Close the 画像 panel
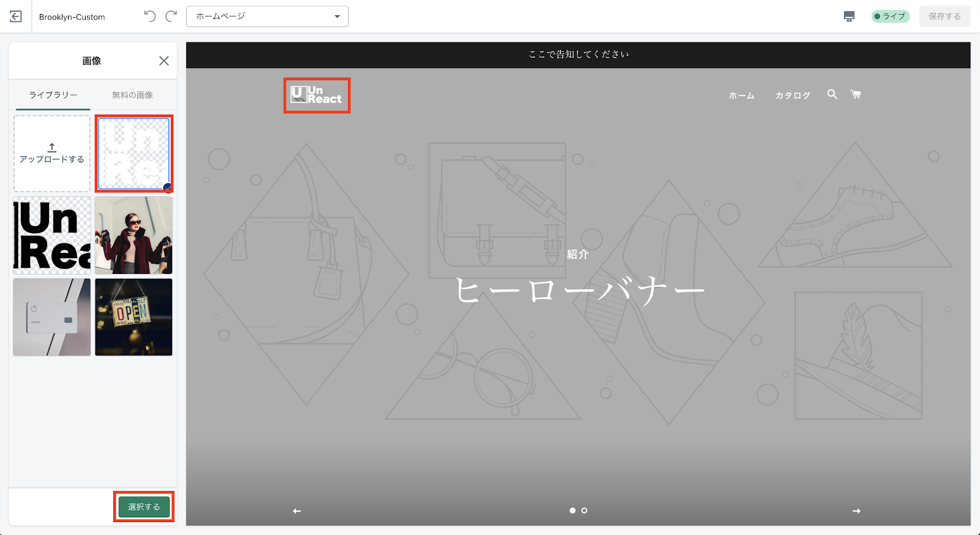 164,61
